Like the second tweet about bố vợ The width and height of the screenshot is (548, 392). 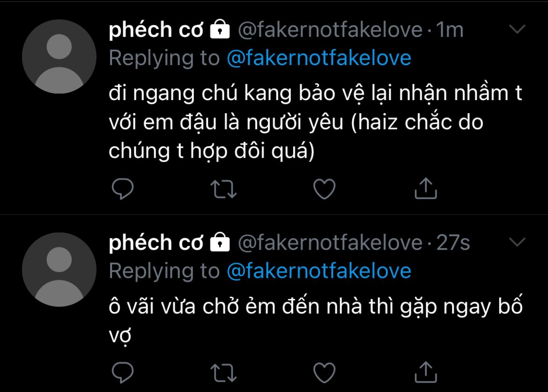click(x=324, y=373)
